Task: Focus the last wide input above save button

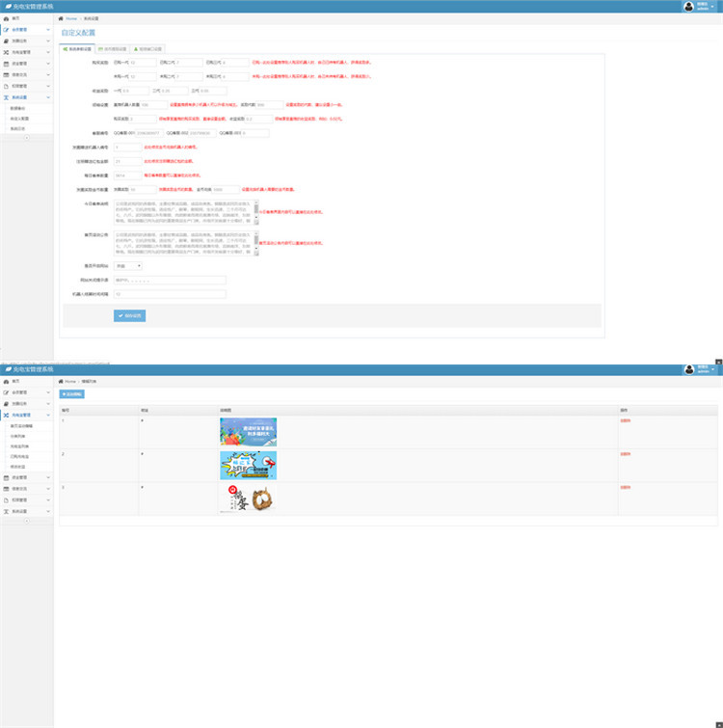Action: (170, 294)
